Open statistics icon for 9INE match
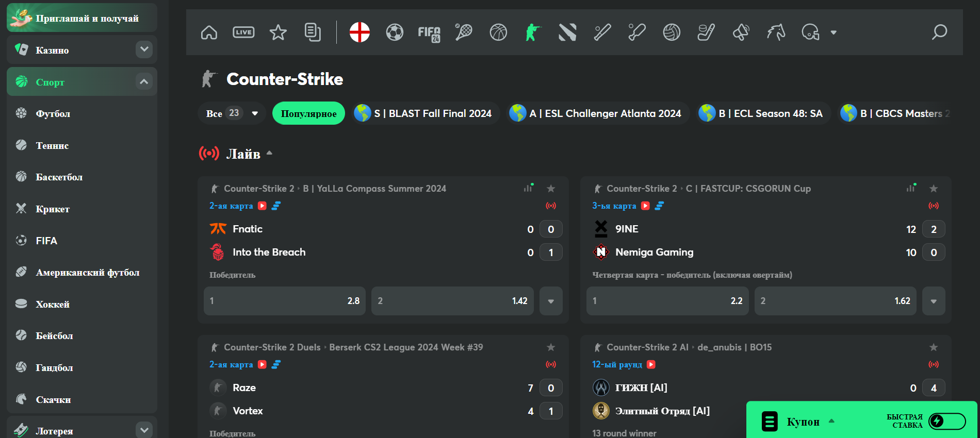 (x=911, y=188)
